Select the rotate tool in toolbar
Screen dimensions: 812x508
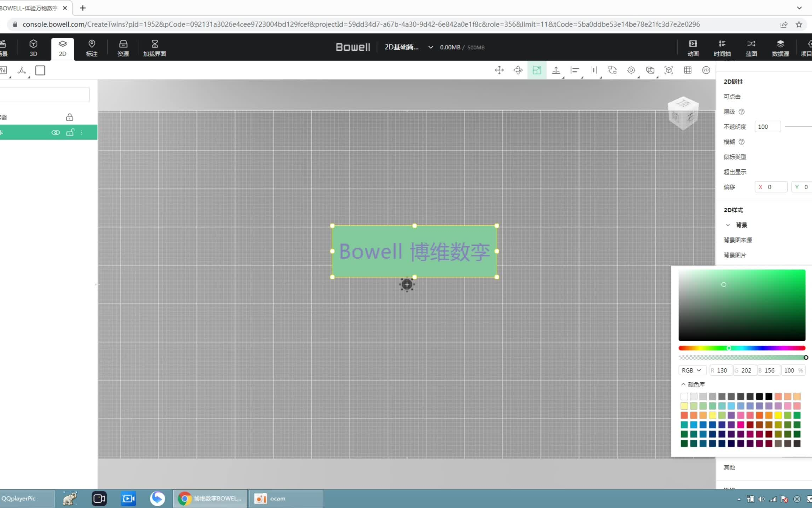point(518,70)
